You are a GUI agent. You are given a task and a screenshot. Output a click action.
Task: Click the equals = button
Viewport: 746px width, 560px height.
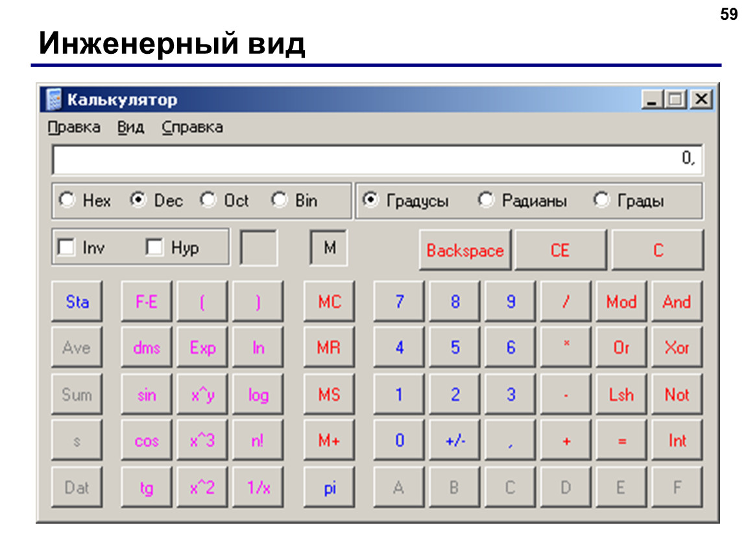(x=622, y=440)
